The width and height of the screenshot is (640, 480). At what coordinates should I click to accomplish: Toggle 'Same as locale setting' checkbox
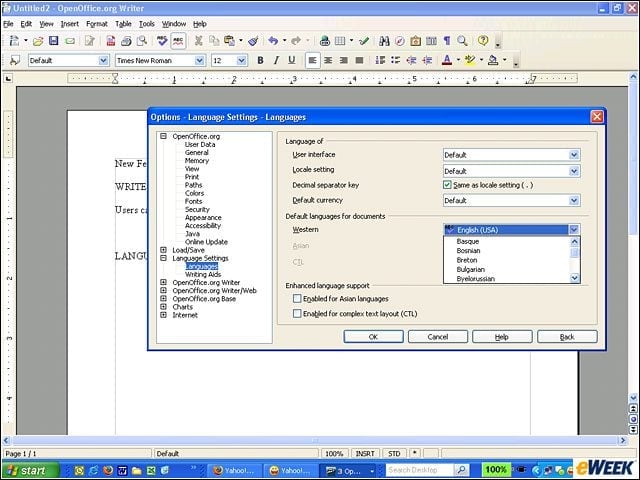(x=447, y=185)
